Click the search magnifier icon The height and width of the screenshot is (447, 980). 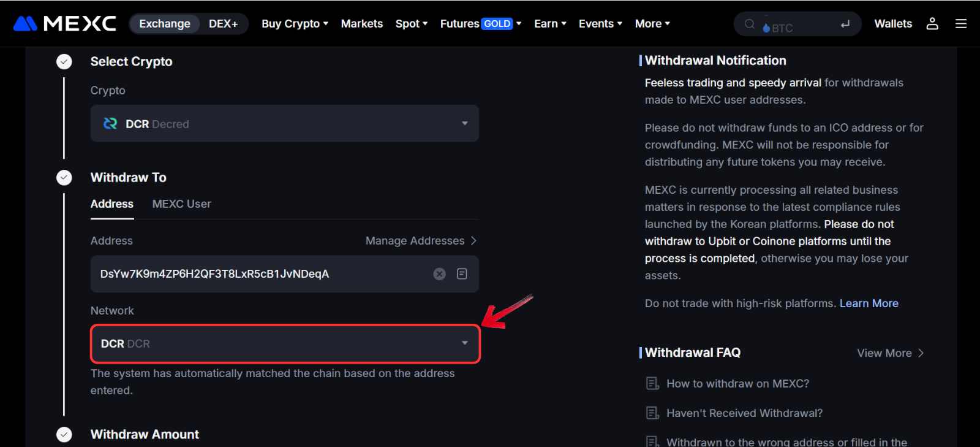[x=749, y=24]
